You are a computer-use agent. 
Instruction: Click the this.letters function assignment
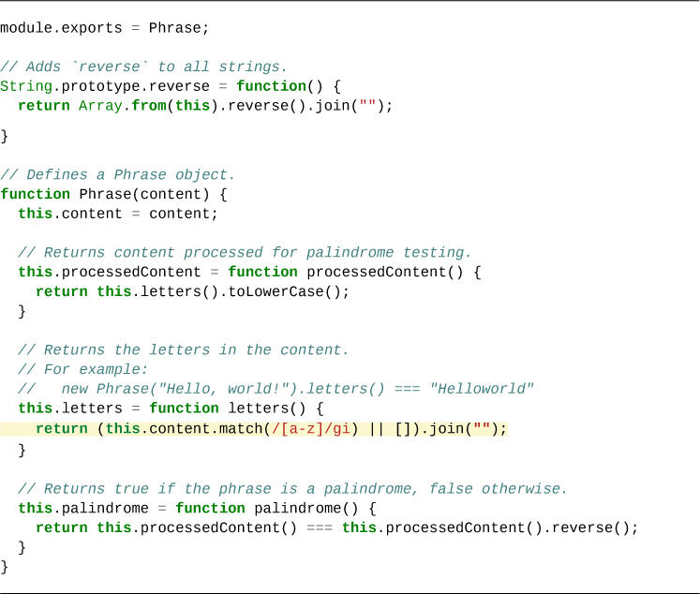[x=170, y=408]
